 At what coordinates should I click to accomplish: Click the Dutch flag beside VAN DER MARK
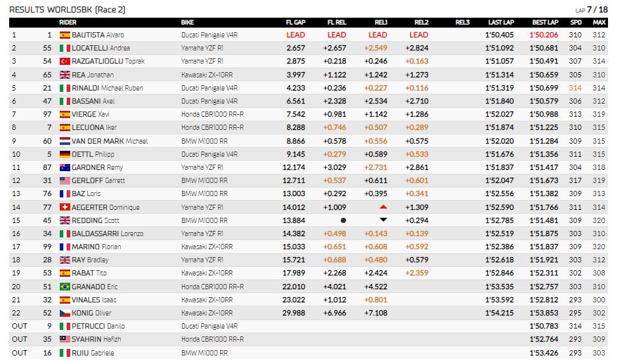(x=64, y=141)
